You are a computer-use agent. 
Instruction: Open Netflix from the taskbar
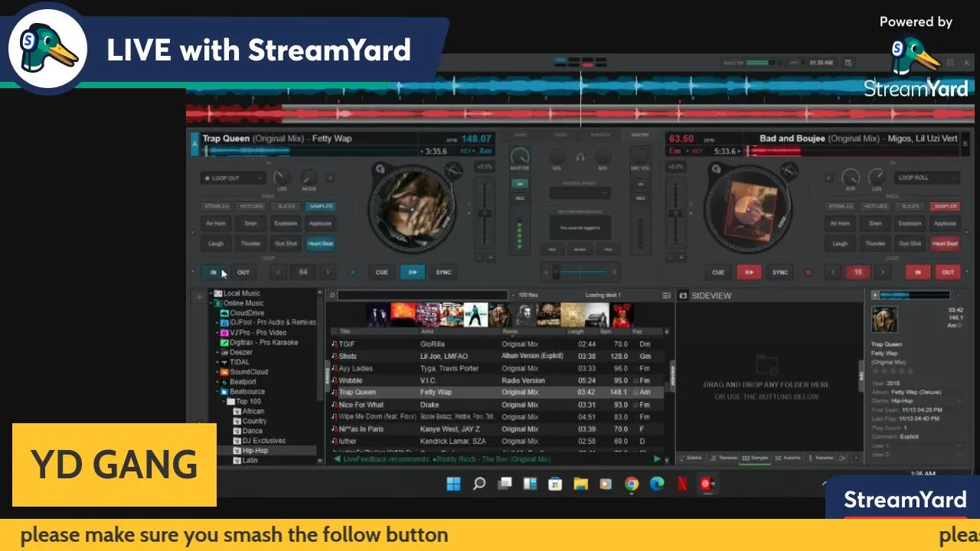coord(681,484)
